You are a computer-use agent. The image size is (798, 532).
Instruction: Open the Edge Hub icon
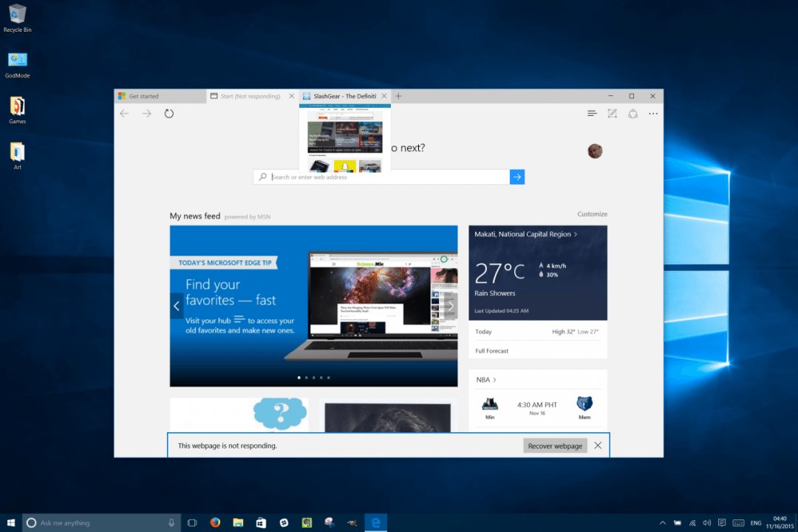[591, 114]
